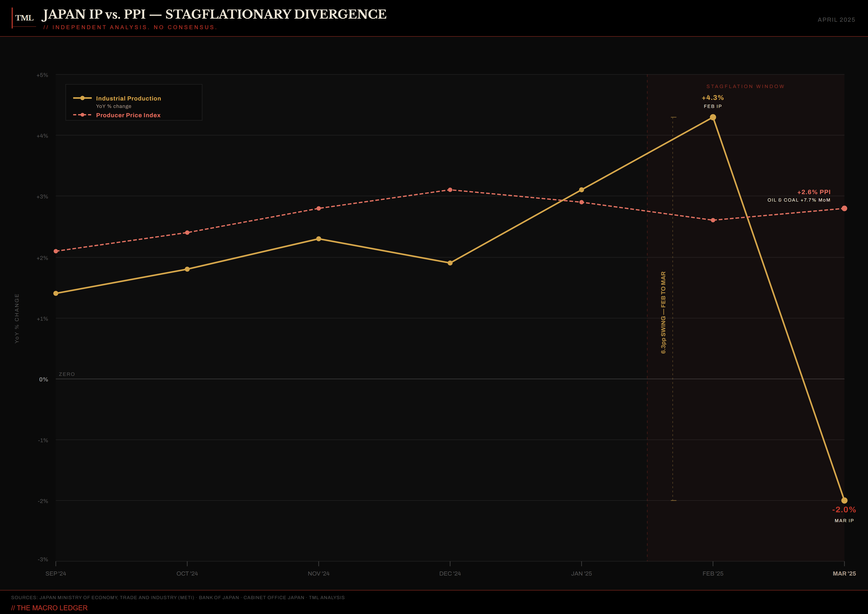Click THE MACRO LEDGER footer link
The image size is (868, 614).
click(x=50, y=608)
